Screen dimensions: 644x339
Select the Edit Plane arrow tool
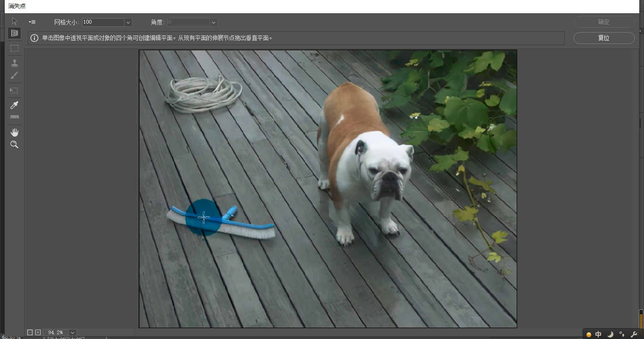(15, 21)
